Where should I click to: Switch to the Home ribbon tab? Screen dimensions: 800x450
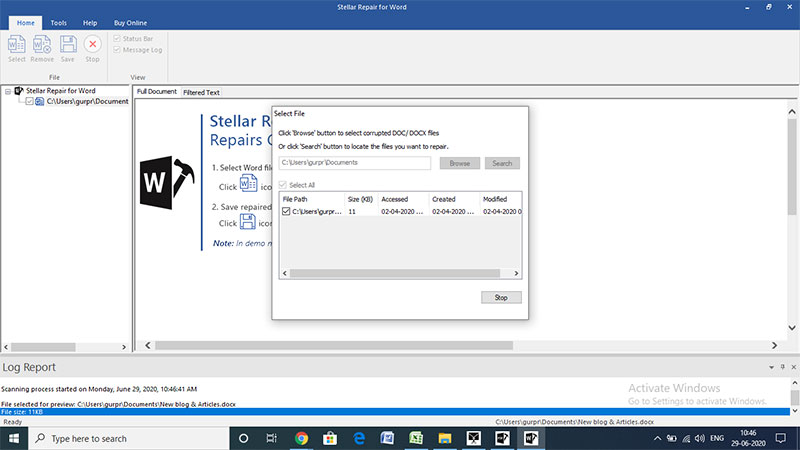[26, 23]
